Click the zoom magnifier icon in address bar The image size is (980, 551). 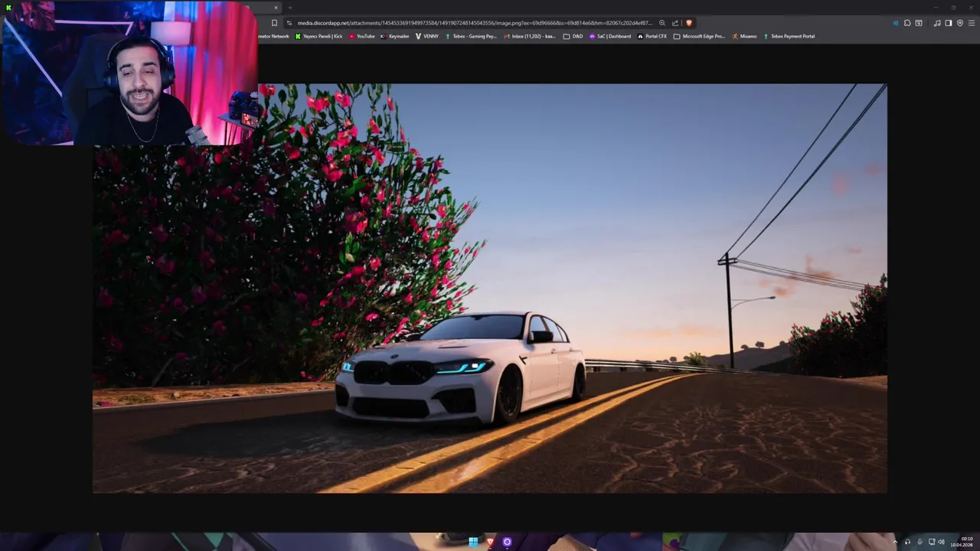(662, 23)
